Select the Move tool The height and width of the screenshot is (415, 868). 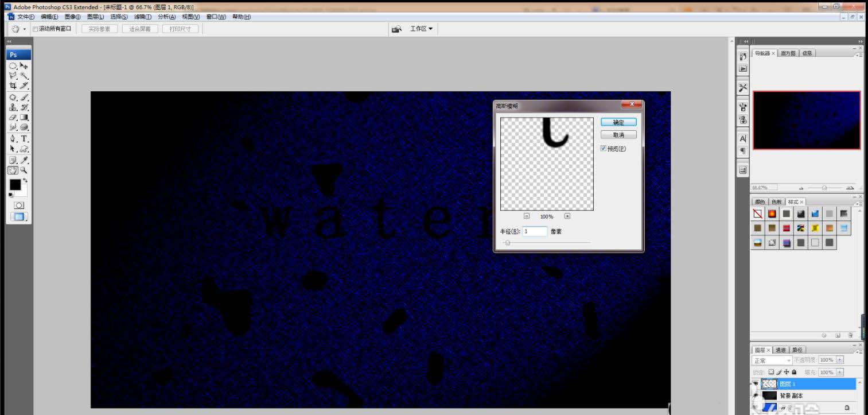[24, 66]
